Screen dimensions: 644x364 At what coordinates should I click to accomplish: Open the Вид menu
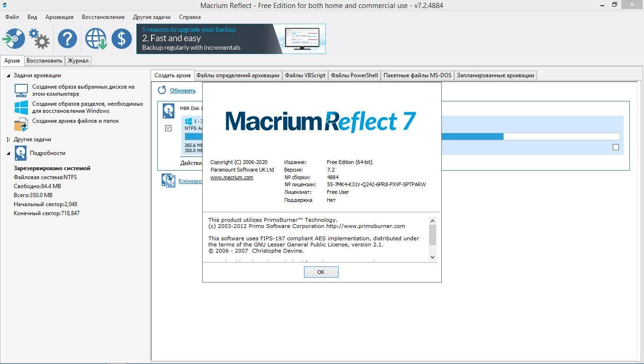point(32,17)
